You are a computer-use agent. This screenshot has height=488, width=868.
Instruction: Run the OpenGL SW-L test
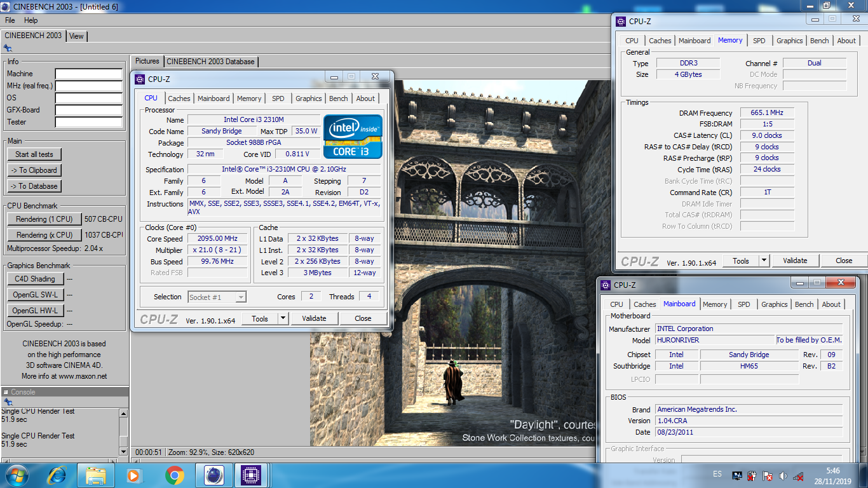[x=36, y=295]
